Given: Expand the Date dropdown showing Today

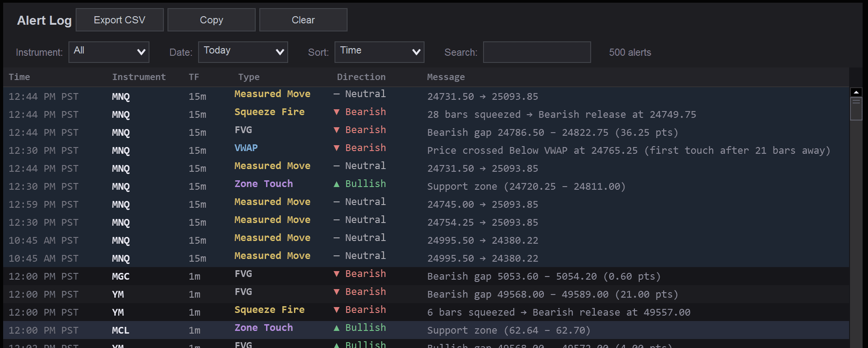Looking at the screenshot, I should click(243, 52).
